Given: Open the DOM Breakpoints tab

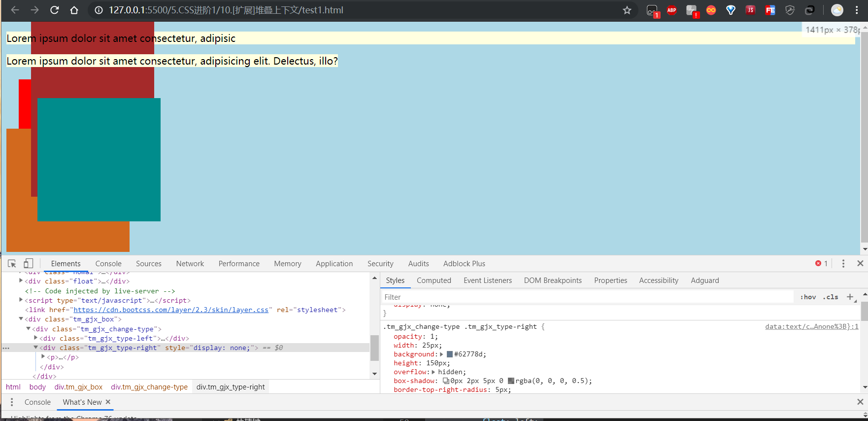Looking at the screenshot, I should pos(553,281).
